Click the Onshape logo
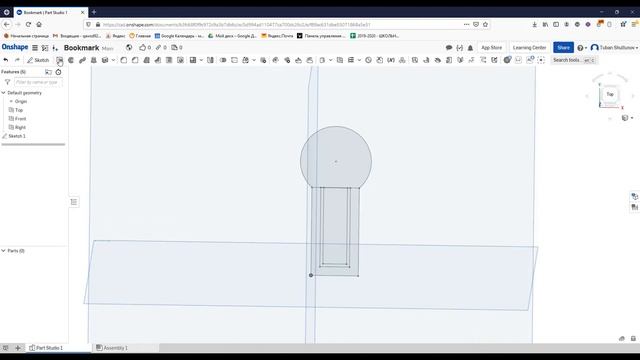Screen dimensions: 640x360 point(15,47)
